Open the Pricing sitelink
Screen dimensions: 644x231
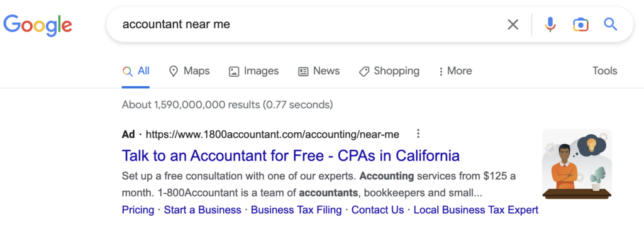[x=138, y=210]
